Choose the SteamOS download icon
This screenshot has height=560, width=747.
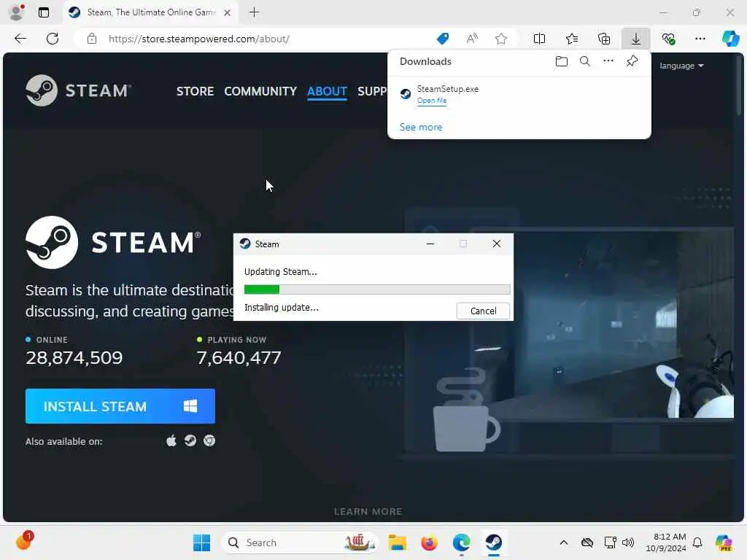pos(190,440)
